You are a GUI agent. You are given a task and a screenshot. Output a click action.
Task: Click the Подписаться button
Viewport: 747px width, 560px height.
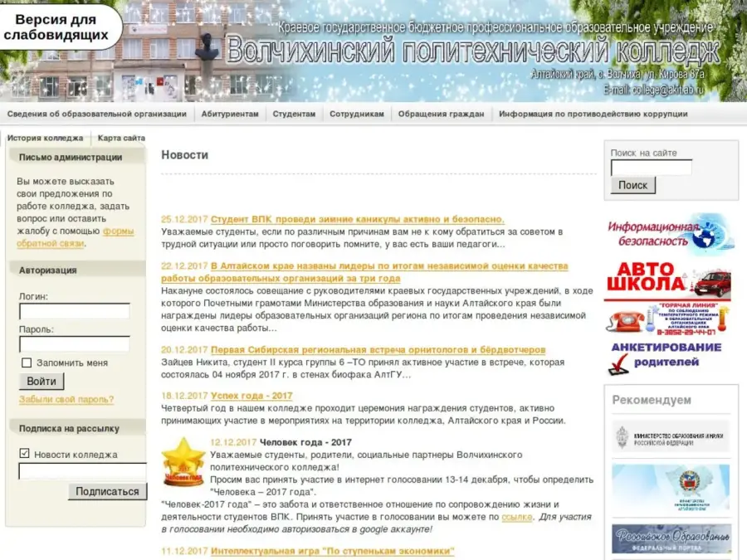(107, 491)
